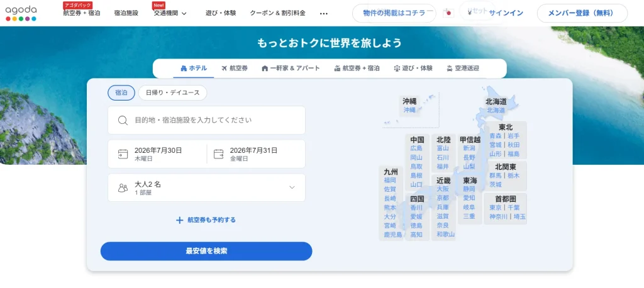Select the 宿泊 stay option pill
Screen dimensions: 644x288
[121, 92]
